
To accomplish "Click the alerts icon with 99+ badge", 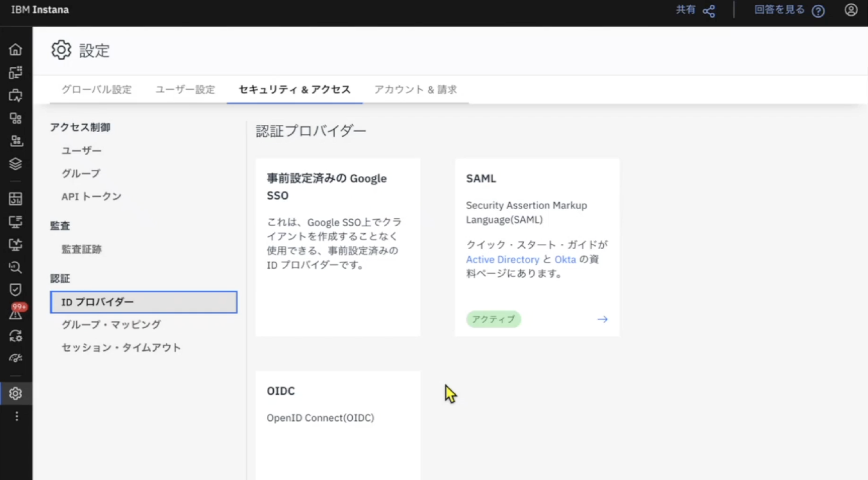I will pos(16,314).
